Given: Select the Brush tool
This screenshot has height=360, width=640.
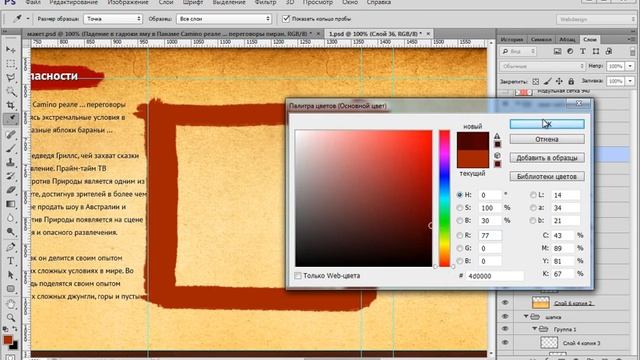Looking at the screenshot, I should click(11, 149).
